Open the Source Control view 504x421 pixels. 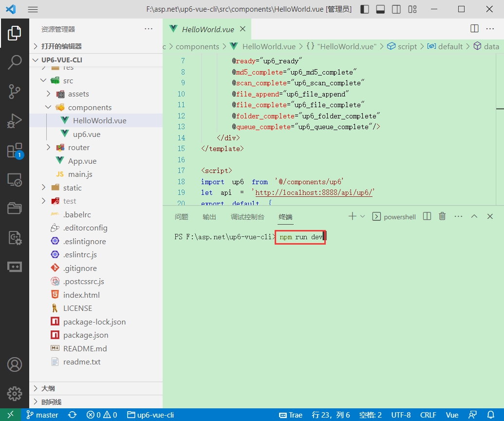pyautogui.click(x=15, y=91)
